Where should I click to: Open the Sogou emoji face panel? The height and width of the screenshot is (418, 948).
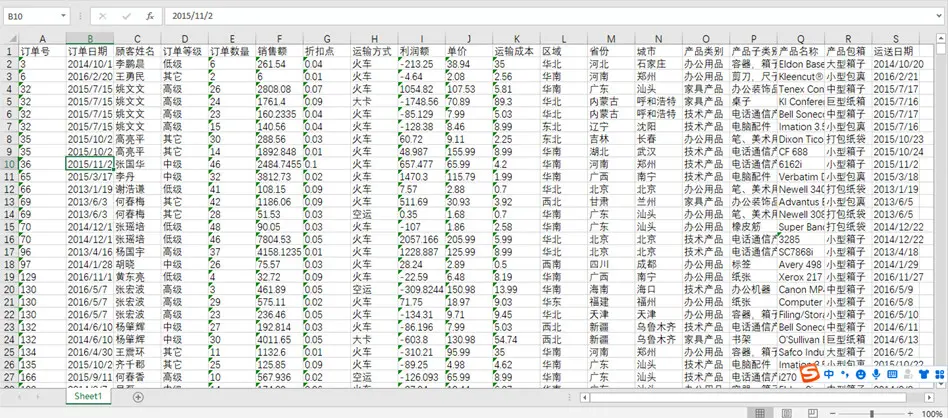[x=861, y=374]
